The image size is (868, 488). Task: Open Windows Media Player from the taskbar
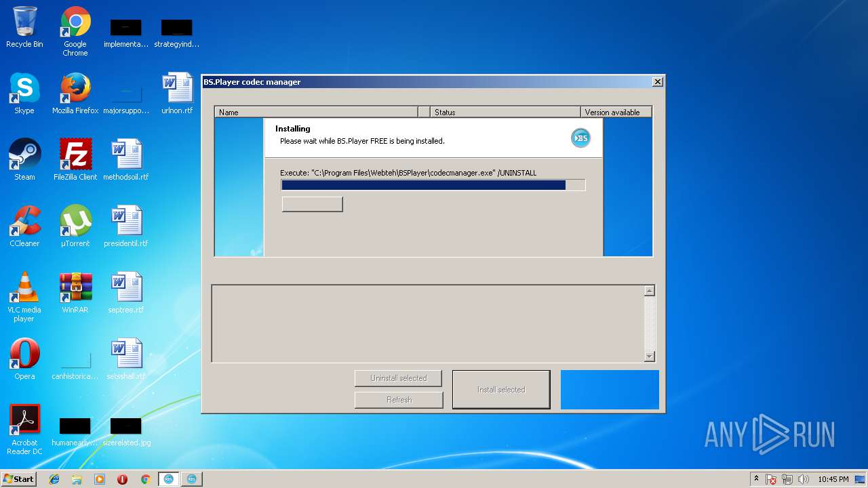(x=100, y=479)
